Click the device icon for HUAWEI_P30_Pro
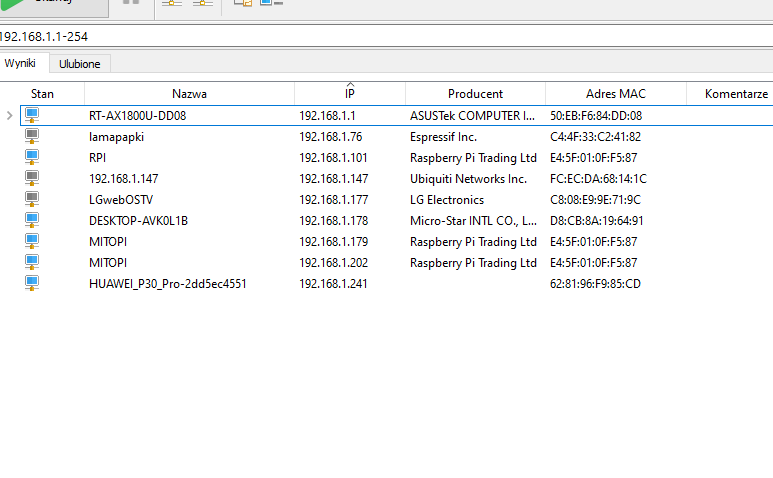Image resolution: width=773 pixels, height=478 pixels. 32,283
